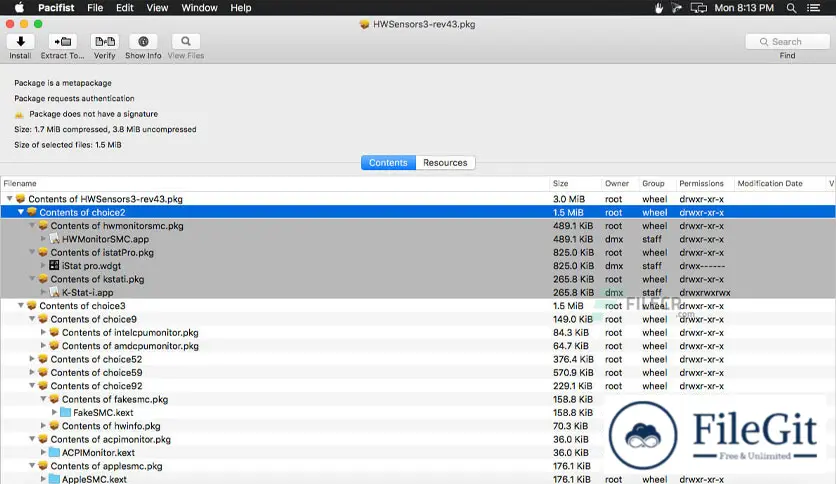Viewport: 836px width, 484px height.
Task: Click the AppleSMC.kext folder icon
Action: coord(54,479)
